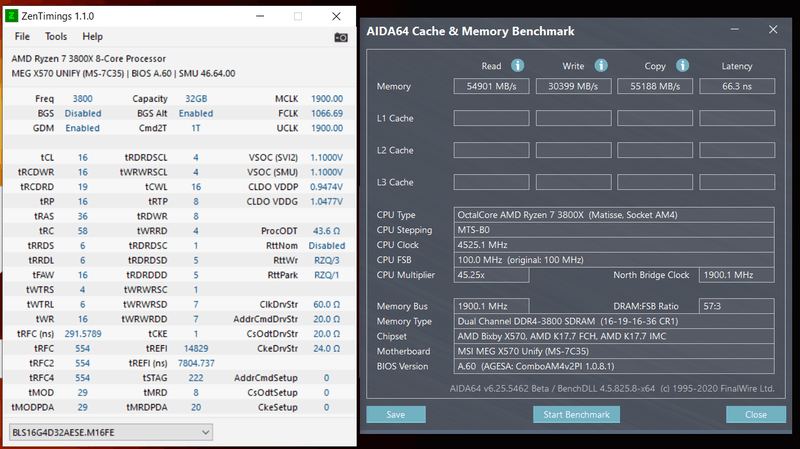
Task: Click the empty L3 Cache Latency field
Action: click(x=737, y=182)
